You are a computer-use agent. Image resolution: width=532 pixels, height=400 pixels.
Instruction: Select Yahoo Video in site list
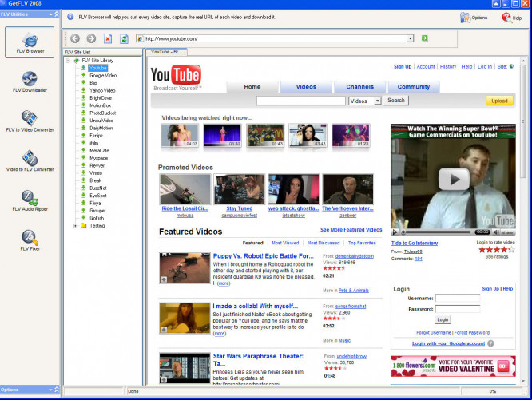[x=102, y=90]
